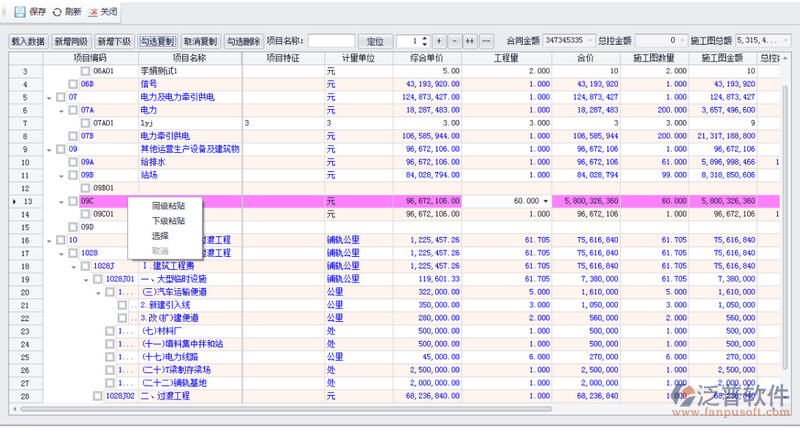Open the 工程量 dropdown showing 60.000
The image size is (800, 428).
tap(545, 201)
